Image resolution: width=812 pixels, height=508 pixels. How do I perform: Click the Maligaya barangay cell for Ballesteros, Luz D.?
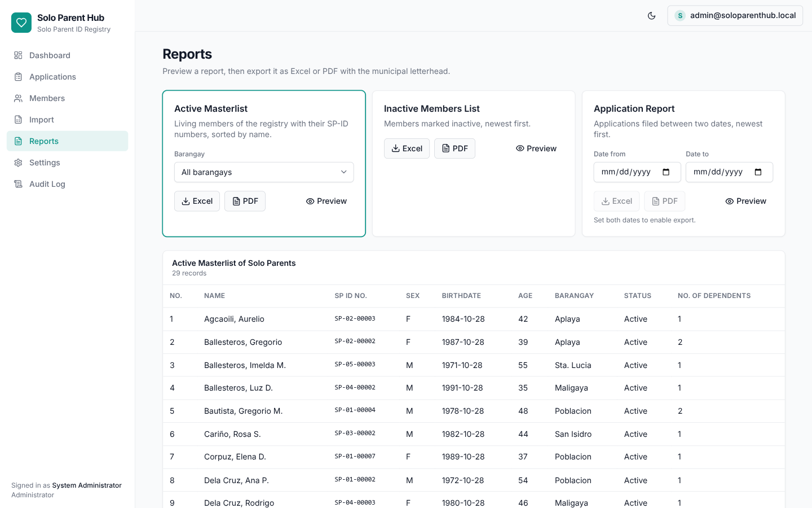pyautogui.click(x=571, y=388)
